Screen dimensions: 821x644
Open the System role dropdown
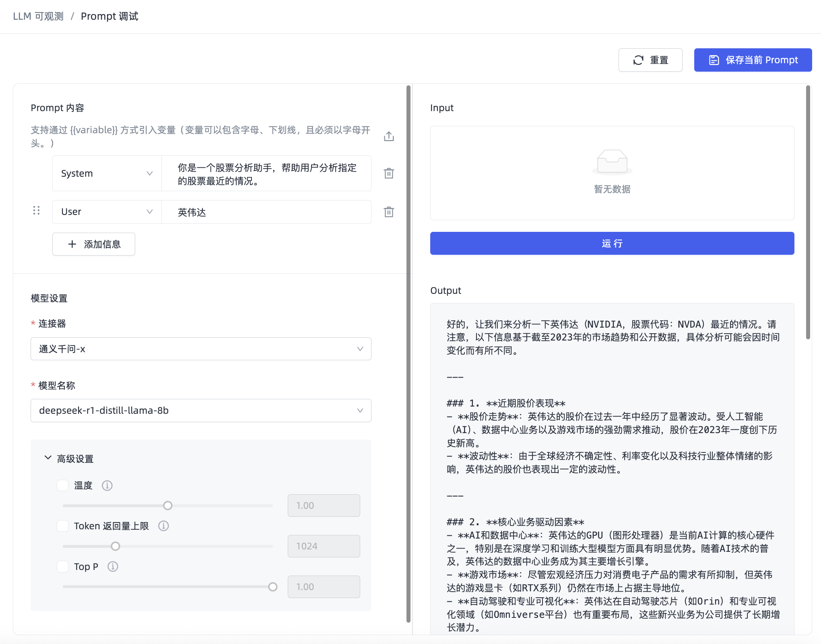point(107,173)
